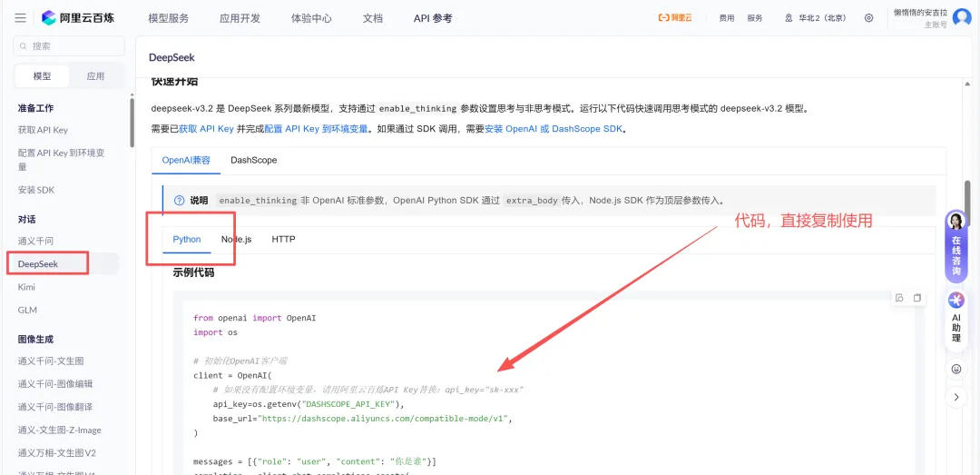The width and height of the screenshot is (980, 475).
Task: Open 在线咨询 floating chat button
Action: (x=956, y=246)
